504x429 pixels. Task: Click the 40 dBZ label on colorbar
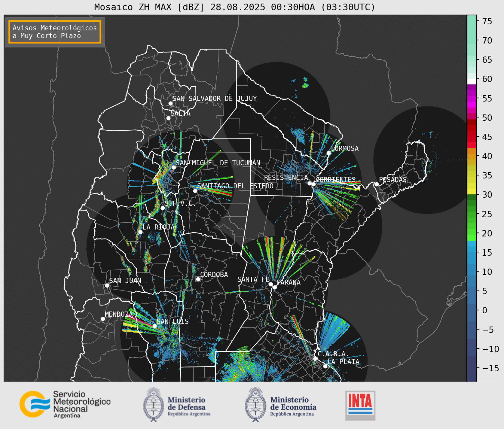tap(487, 156)
